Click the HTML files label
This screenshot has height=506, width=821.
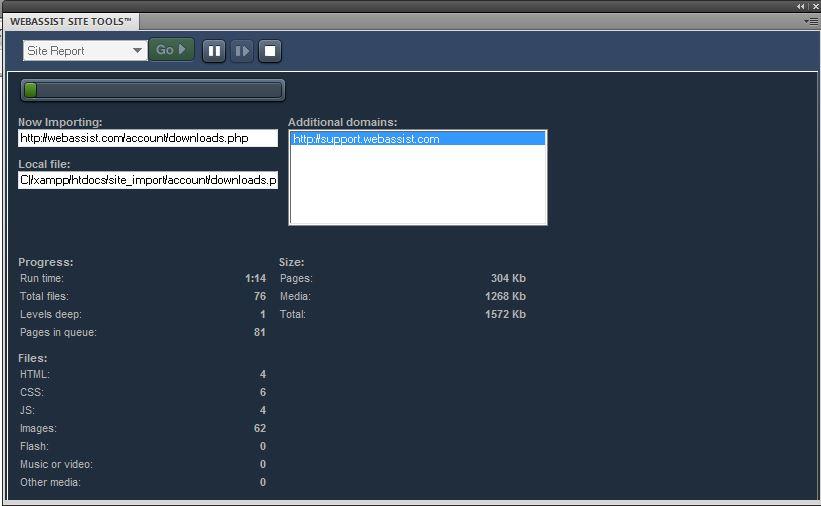[x=35, y=374]
